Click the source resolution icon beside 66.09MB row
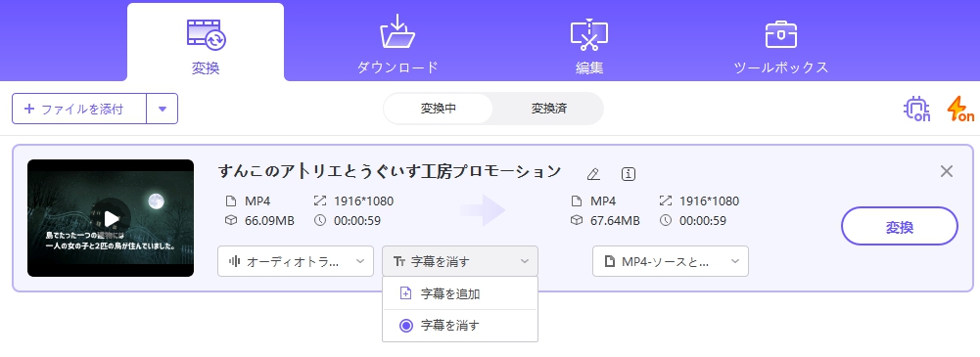Viewport: 980px width, 357px height. click(x=320, y=201)
